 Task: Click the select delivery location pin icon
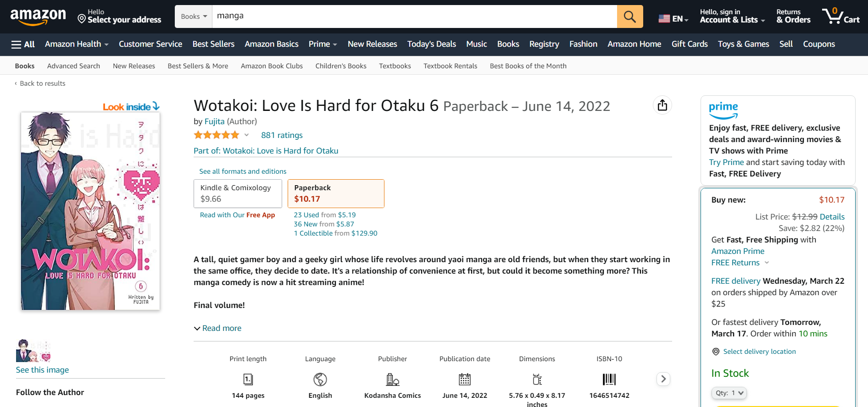tap(716, 352)
